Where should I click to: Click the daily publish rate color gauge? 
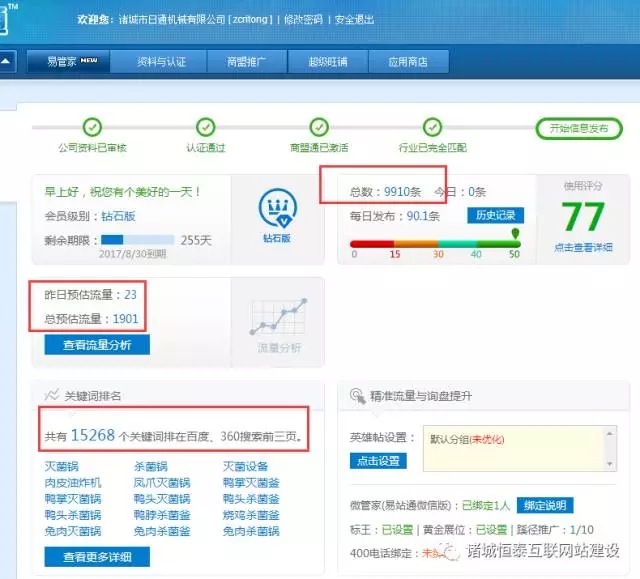point(434,243)
